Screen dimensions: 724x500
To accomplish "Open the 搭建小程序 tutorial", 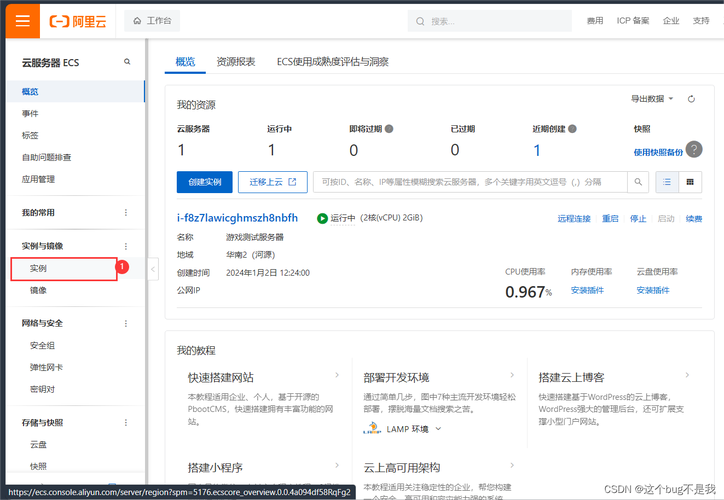I will click(215, 468).
